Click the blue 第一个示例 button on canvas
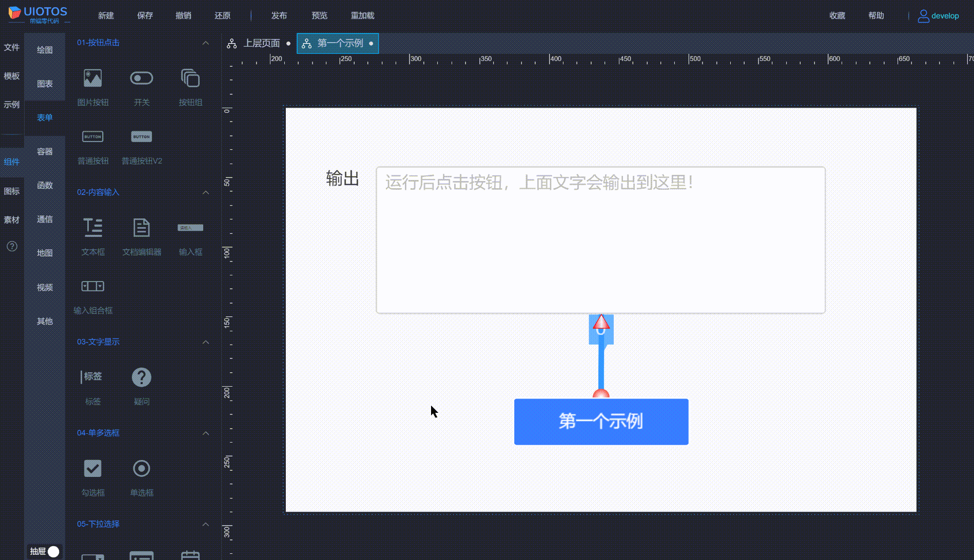 coord(601,422)
